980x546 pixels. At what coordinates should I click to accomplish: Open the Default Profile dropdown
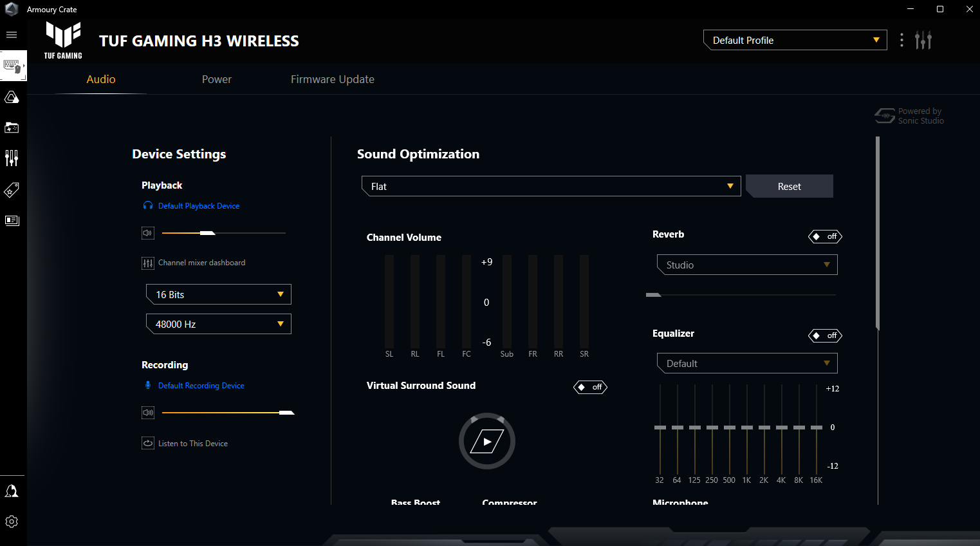point(795,40)
